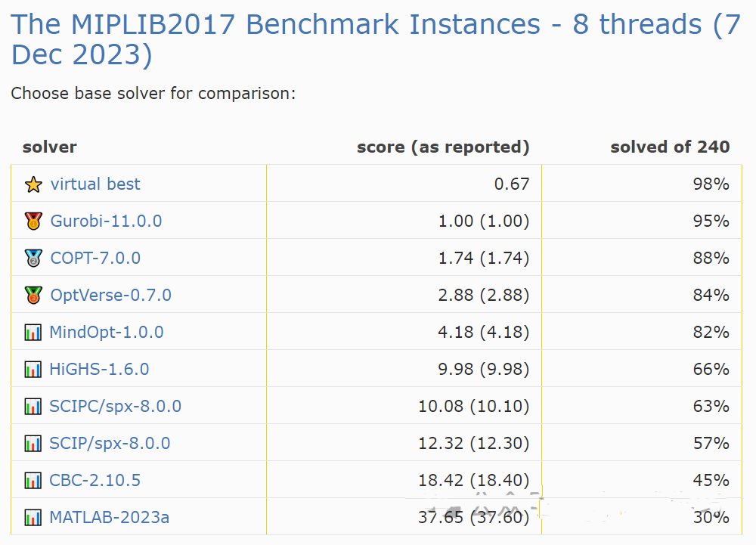The width and height of the screenshot is (756, 545).
Task: Click the 82% solved value for MindOpt
Action: (x=711, y=333)
